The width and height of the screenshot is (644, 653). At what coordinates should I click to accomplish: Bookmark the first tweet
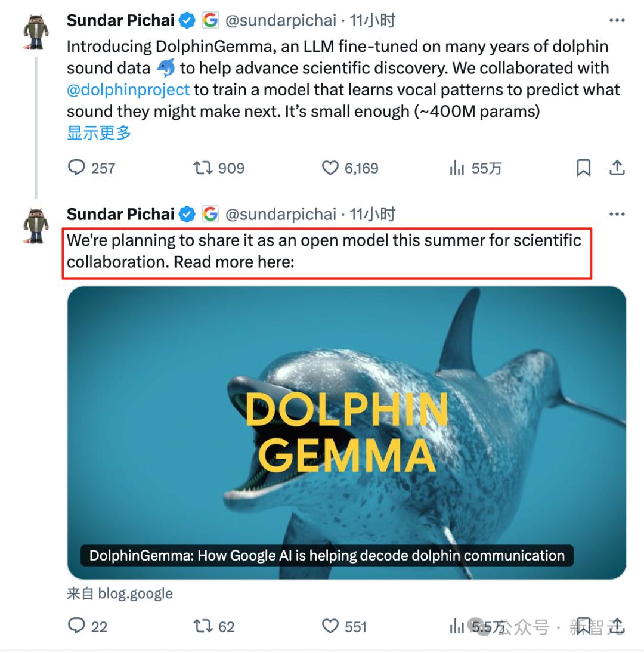[x=583, y=168]
